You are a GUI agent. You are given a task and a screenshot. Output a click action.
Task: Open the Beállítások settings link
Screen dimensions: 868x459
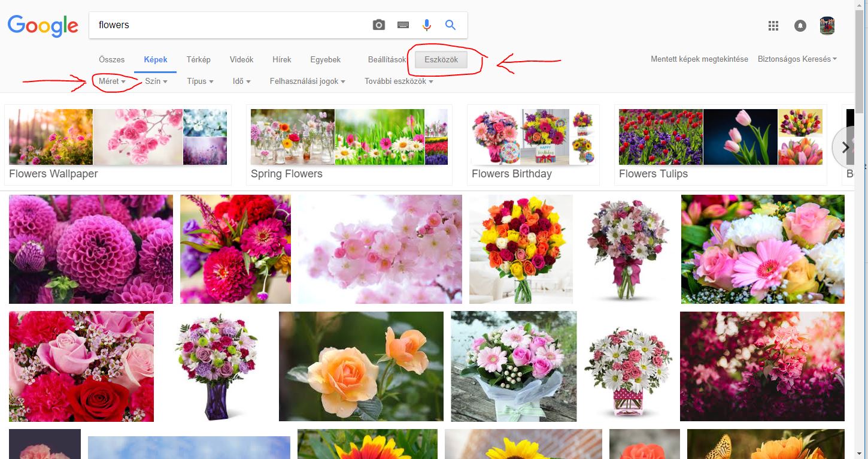(x=387, y=59)
